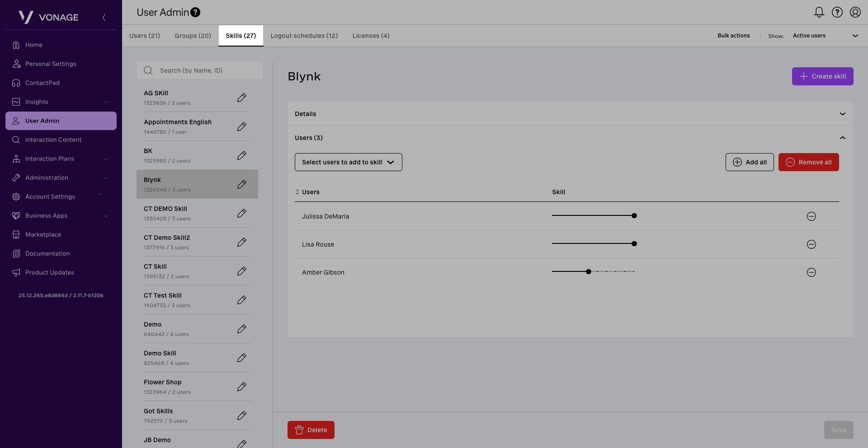Screen dimensions: 868x448
Task: Switch to the Groups (20) tab
Action: pyautogui.click(x=193, y=36)
